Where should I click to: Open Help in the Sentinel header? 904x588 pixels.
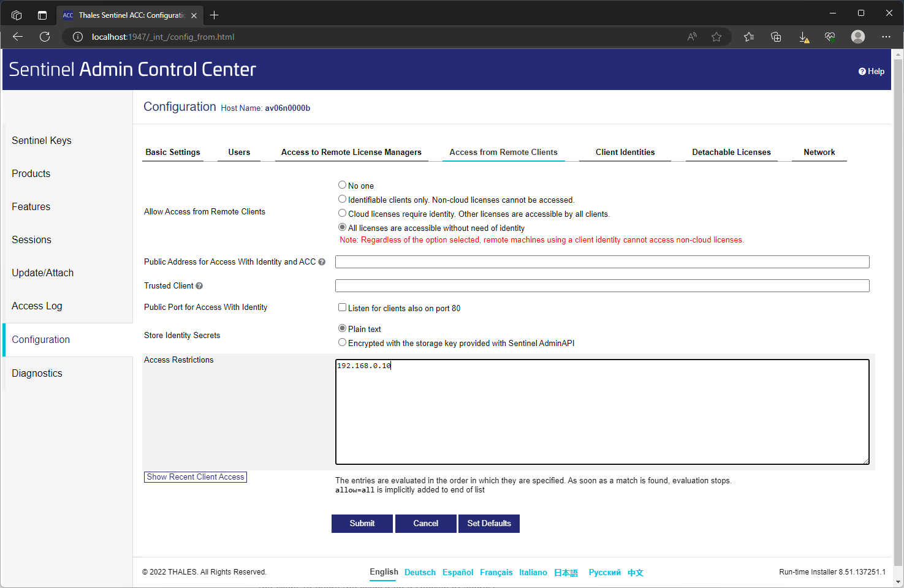(871, 71)
